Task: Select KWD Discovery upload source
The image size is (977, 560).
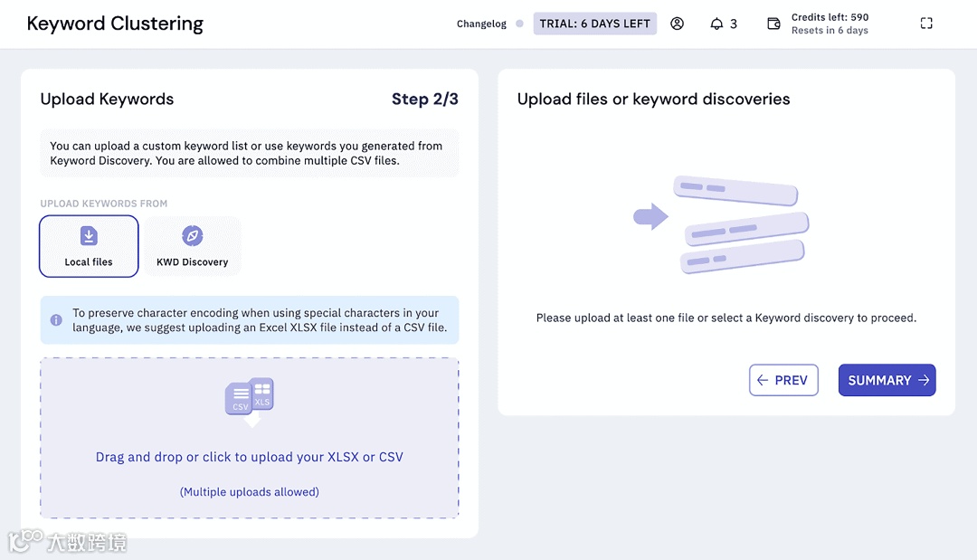Action: pos(193,246)
